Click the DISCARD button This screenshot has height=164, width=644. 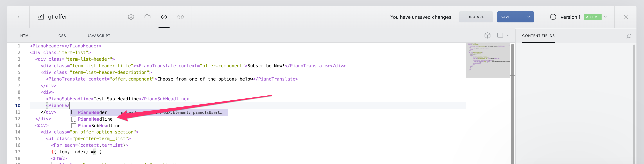pos(476,17)
